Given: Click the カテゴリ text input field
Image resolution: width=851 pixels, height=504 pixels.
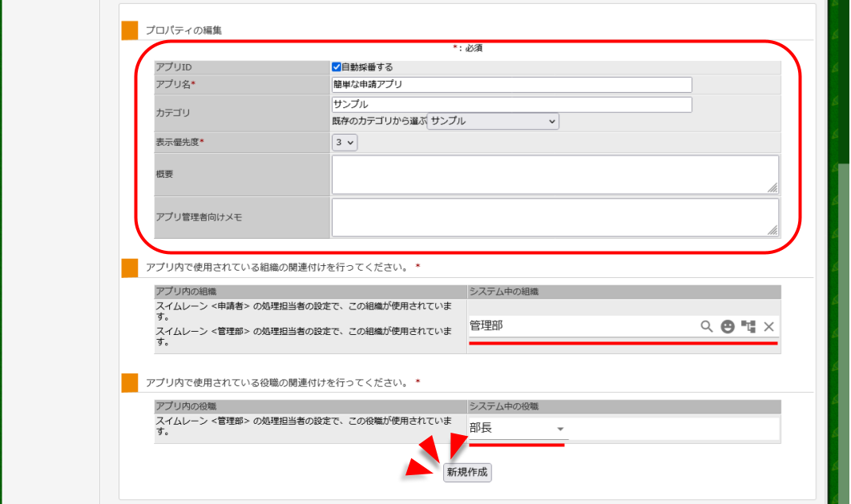Looking at the screenshot, I should click(x=512, y=104).
